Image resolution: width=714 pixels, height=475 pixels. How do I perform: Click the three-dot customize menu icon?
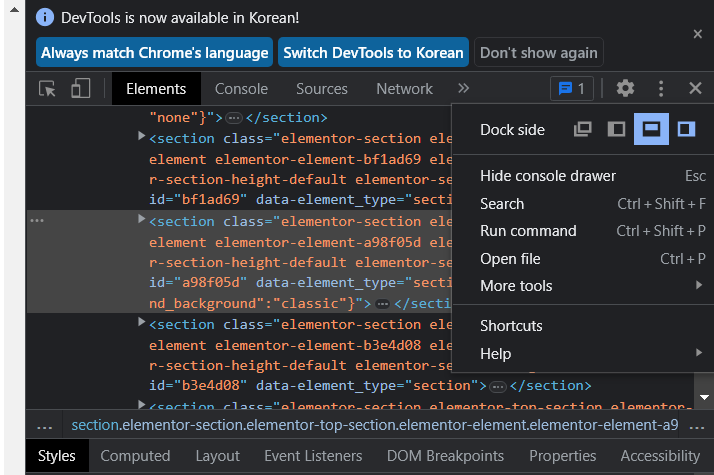pos(661,88)
